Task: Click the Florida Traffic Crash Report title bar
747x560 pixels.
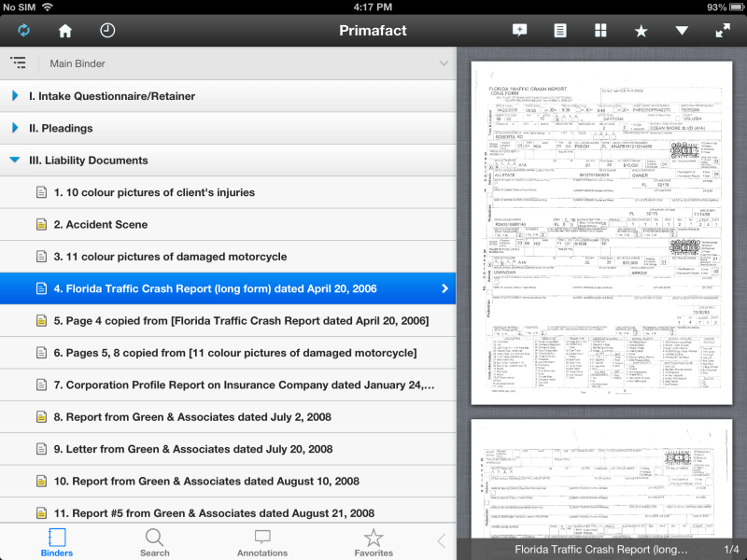Action: click(x=601, y=549)
